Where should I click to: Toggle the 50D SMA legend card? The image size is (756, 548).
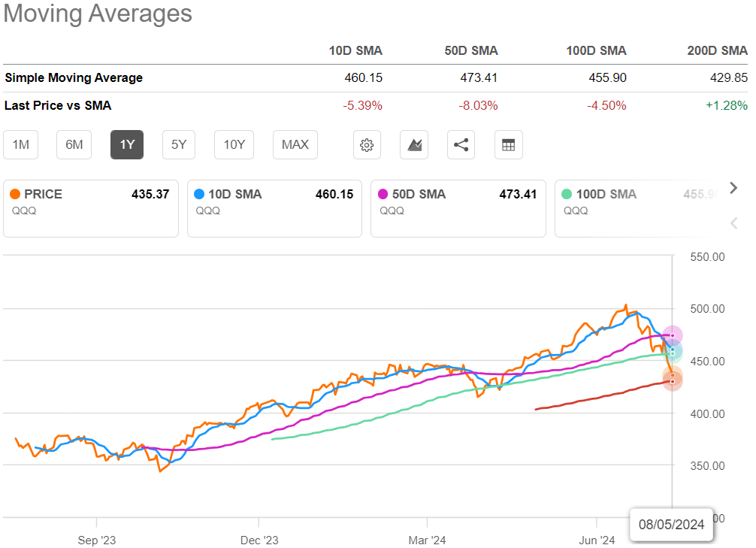point(458,208)
